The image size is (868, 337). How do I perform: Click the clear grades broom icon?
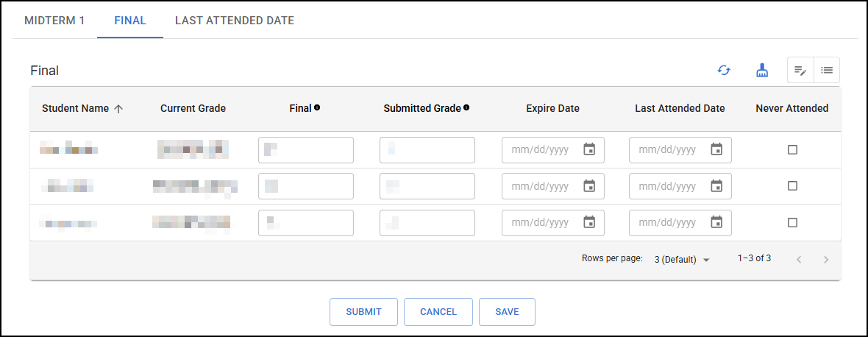[762, 71]
